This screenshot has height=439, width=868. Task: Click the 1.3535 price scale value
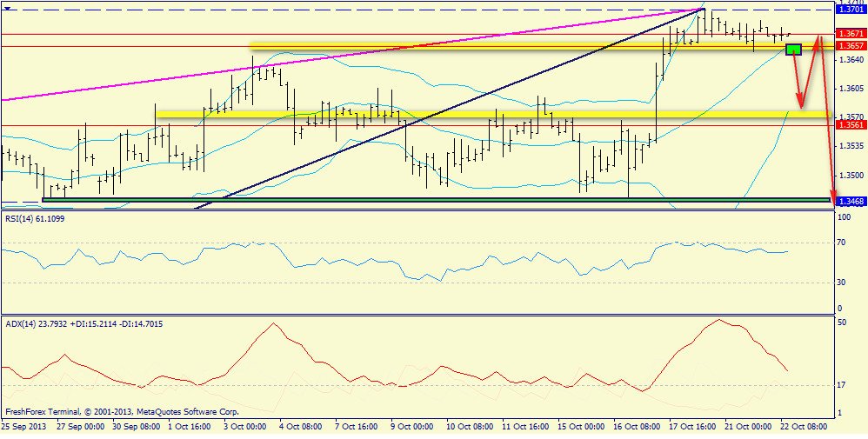pyautogui.click(x=851, y=146)
